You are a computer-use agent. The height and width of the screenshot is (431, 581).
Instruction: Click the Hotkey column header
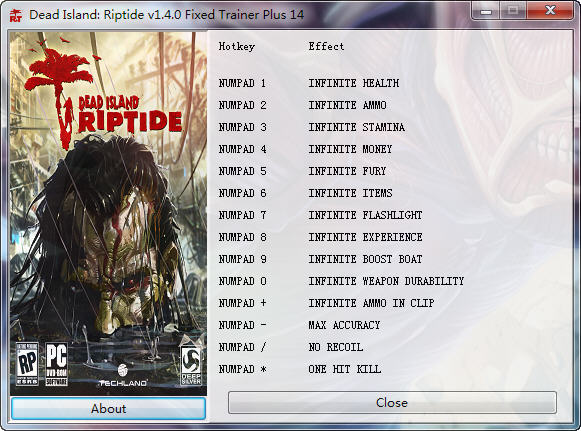pos(237,47)
